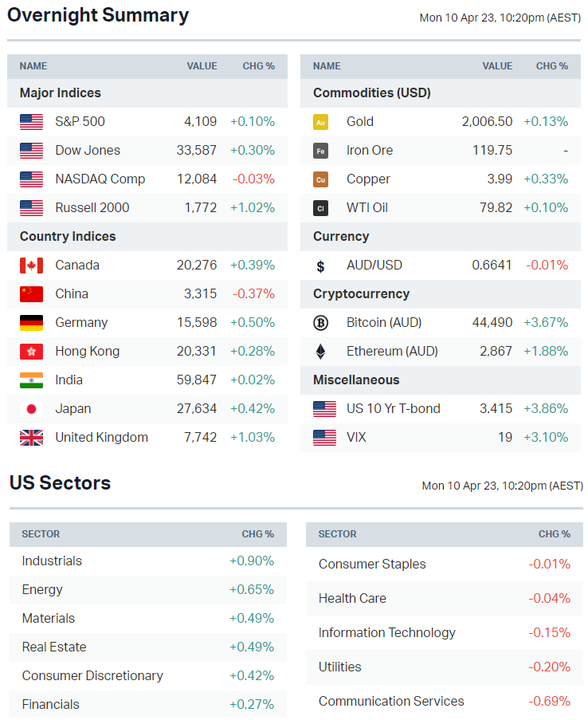Click the China flag icon
The height and width of the screenshot is (720, 588).
(x=31, y=294)
